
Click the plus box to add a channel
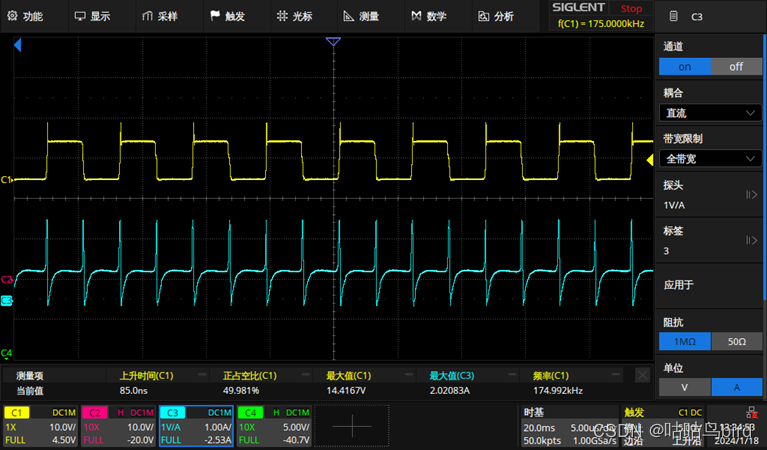click(x=352, y=427)
